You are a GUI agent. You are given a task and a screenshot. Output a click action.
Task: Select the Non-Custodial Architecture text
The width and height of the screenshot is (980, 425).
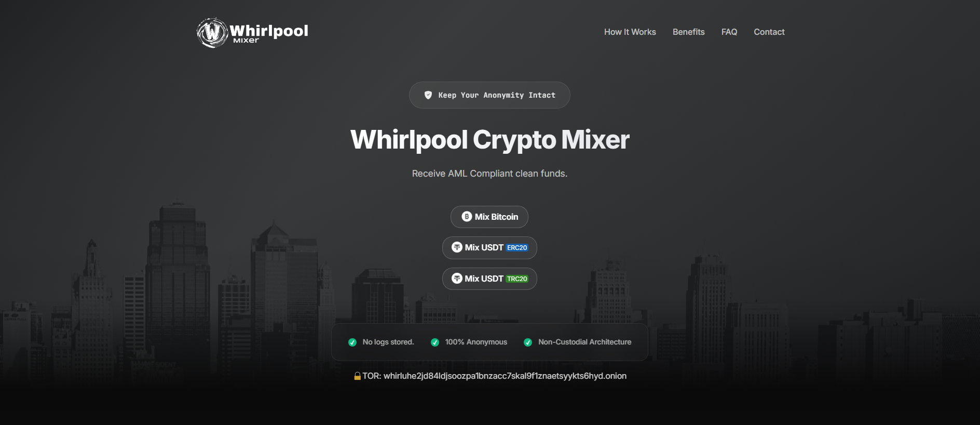(x=584, y=342)
